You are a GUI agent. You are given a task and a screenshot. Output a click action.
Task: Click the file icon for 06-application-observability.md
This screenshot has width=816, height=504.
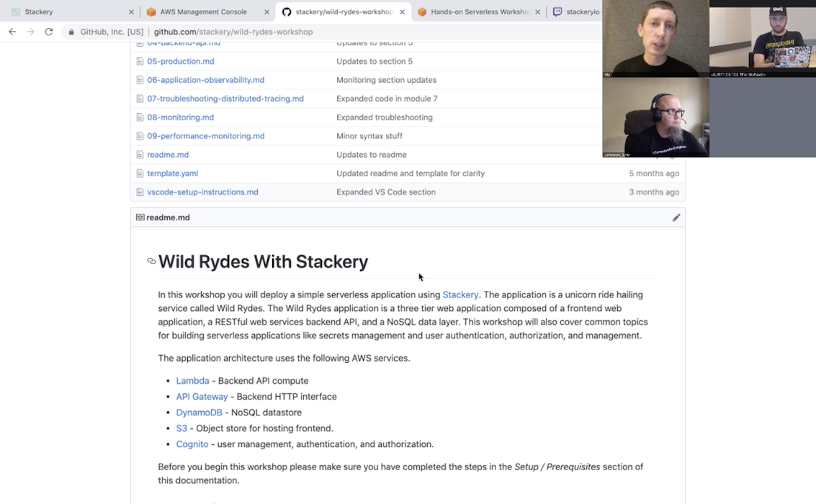coord(140,80)
